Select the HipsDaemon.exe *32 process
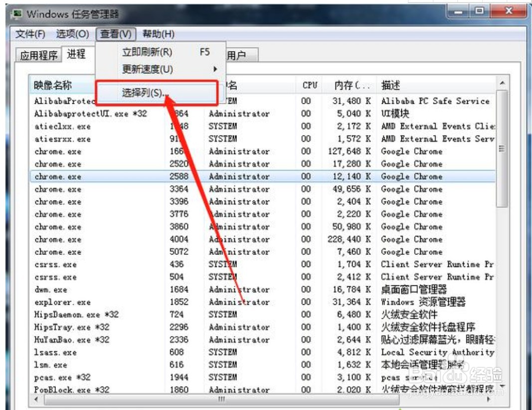Screen dimensions: 532x410 (263, 315)
